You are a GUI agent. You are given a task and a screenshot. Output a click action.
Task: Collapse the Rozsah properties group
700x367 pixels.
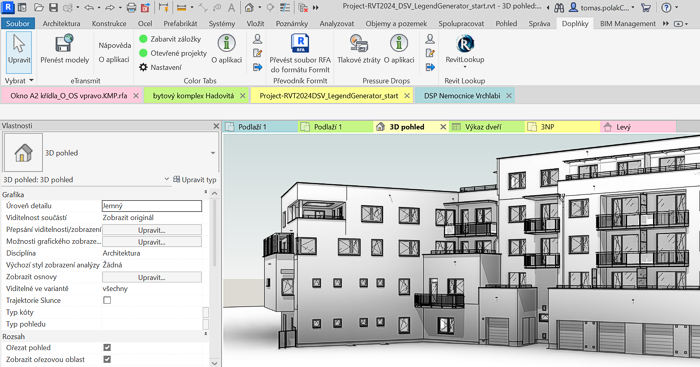tap(206, 334)
